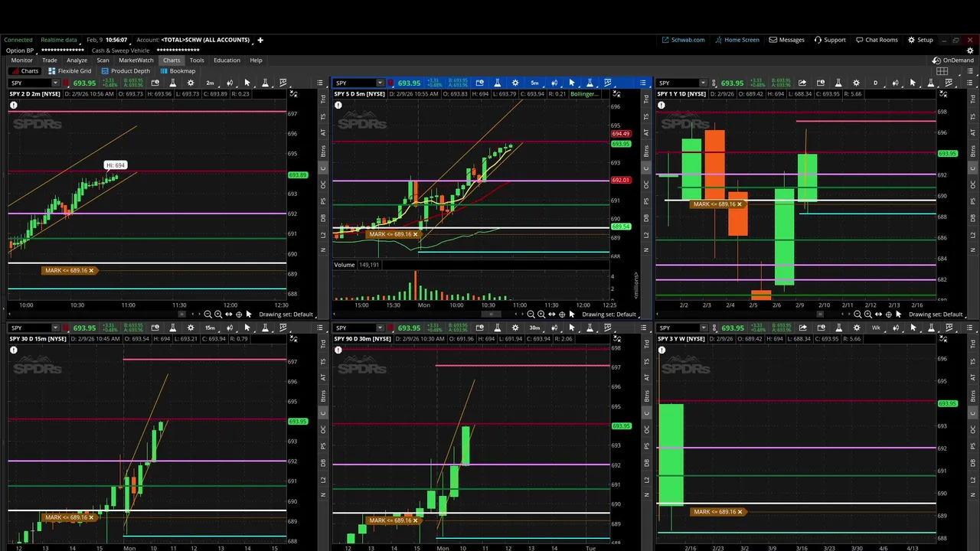Click zoom in magnifier below SPY 5 D 5m chart
Image resolution: width=980 pixels, height=551 pixels.
click(x=541, y=315)
